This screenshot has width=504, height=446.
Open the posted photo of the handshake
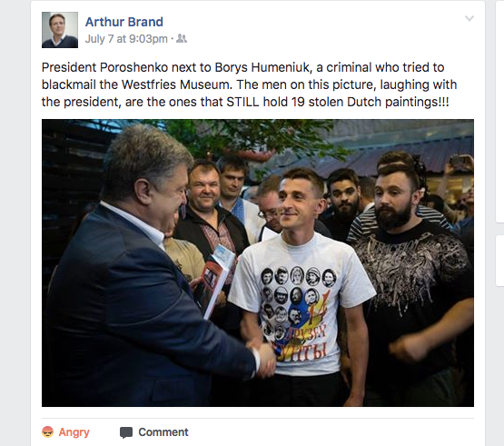pyautogui.click(x=258, y=263)
